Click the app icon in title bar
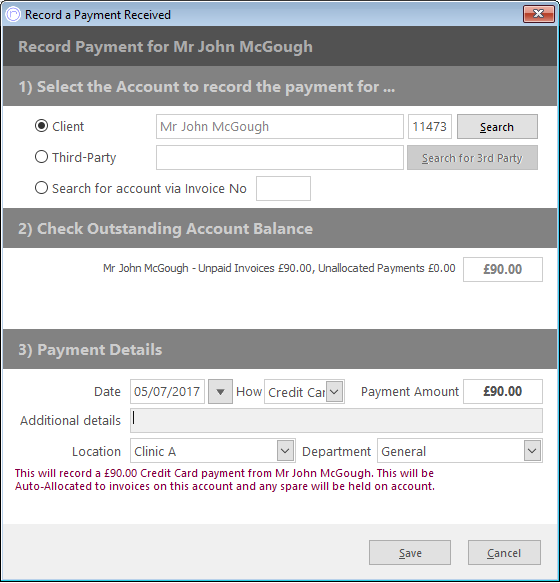 coord(13,15)
